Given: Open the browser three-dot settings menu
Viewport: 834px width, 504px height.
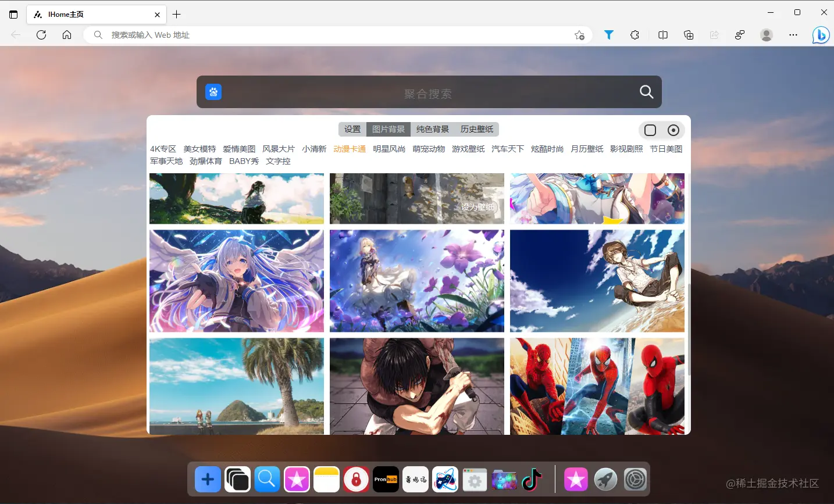Looking at the screenshot, I should (793, 35).
